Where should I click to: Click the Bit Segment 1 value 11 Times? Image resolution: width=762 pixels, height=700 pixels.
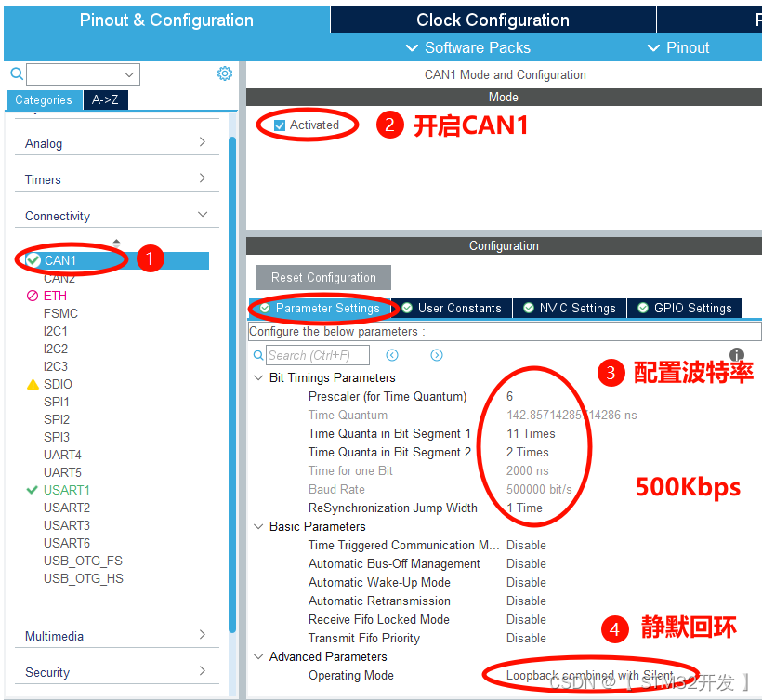coord(531,433)
